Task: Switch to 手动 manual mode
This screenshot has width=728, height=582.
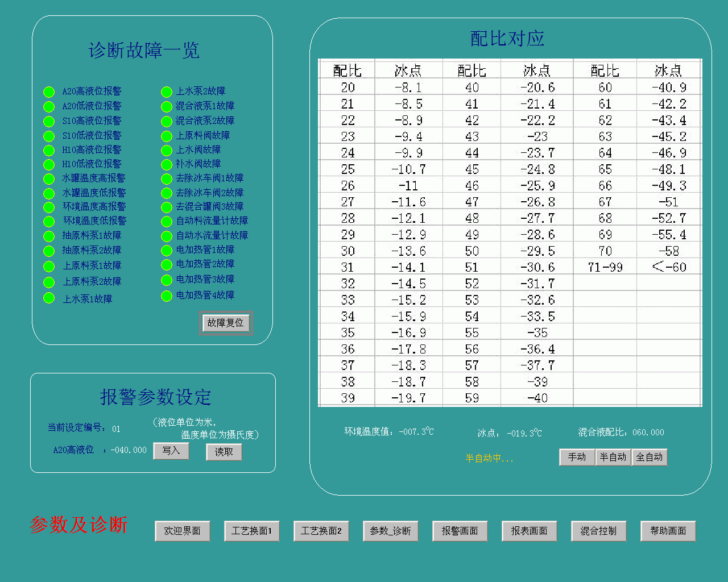Action: click(577, 457)
